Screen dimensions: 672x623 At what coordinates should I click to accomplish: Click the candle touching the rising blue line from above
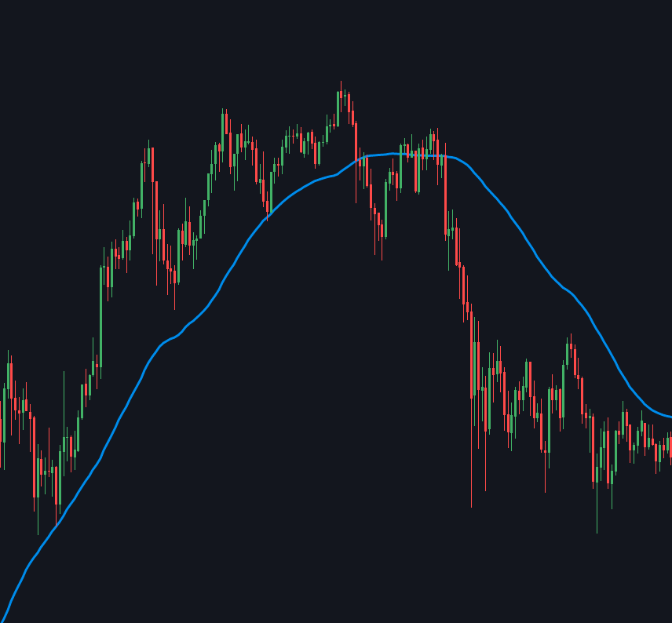click(267, 206)
